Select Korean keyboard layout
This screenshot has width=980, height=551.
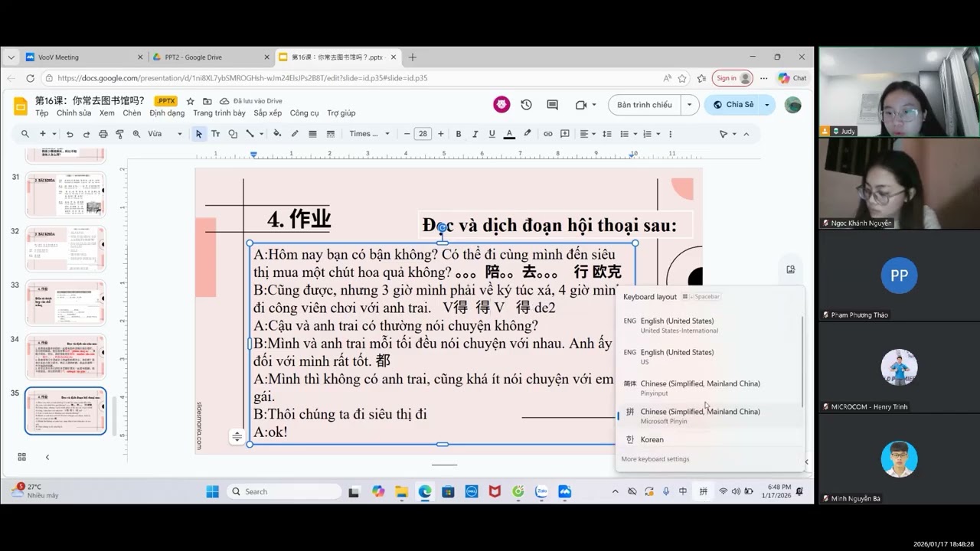(x=710, y=440)
